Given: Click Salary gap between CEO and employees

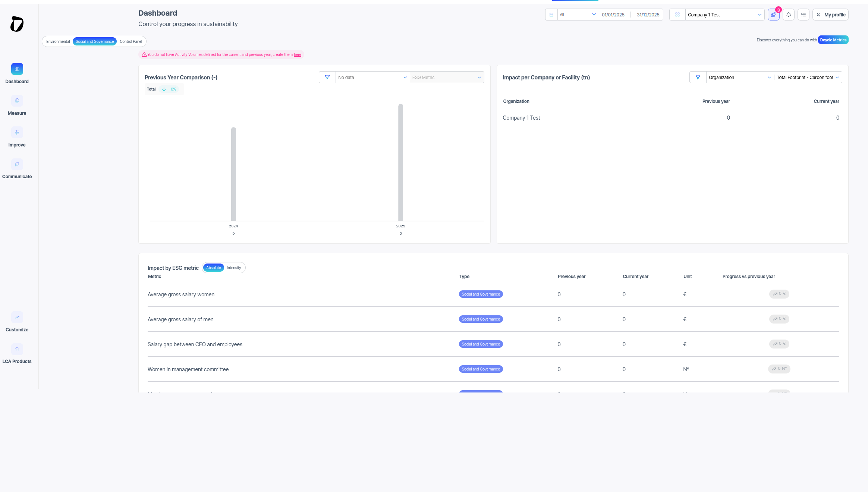Looking at the screenshot, I should point(195,344).
